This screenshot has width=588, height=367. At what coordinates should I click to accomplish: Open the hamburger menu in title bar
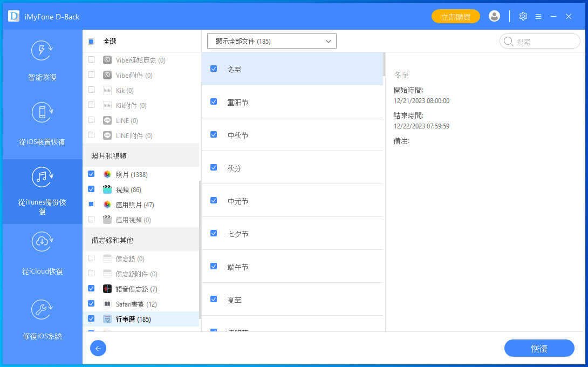click(x=538, y=16)
